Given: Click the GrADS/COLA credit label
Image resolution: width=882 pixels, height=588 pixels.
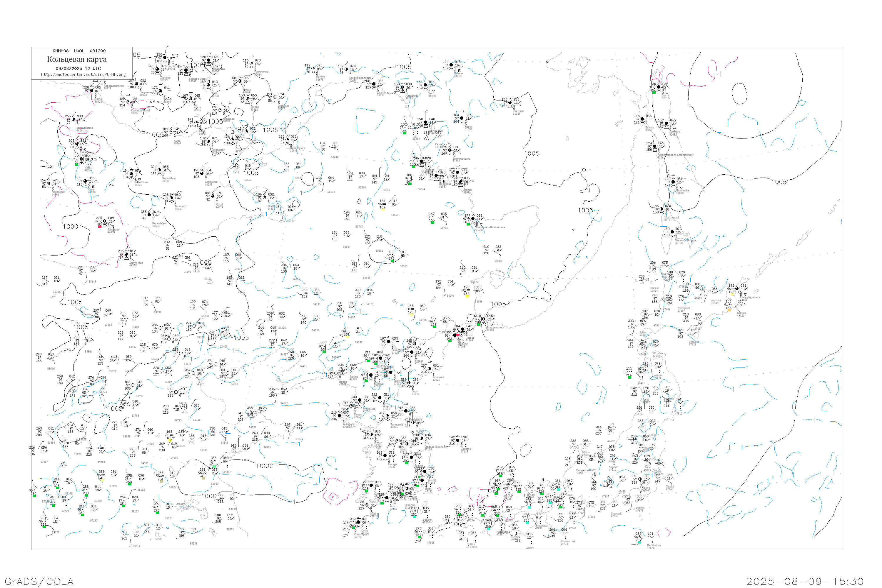Looking at the screenshot, I should [39, 581].
